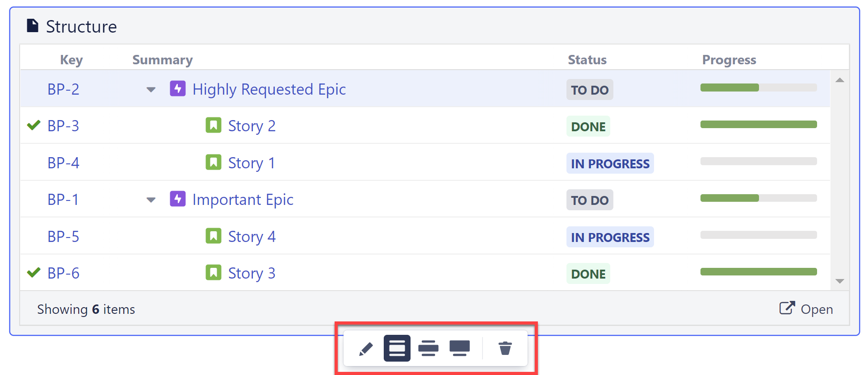Select the wide layout icon
This screenshot has width=868, height=375.
(459, 348)
